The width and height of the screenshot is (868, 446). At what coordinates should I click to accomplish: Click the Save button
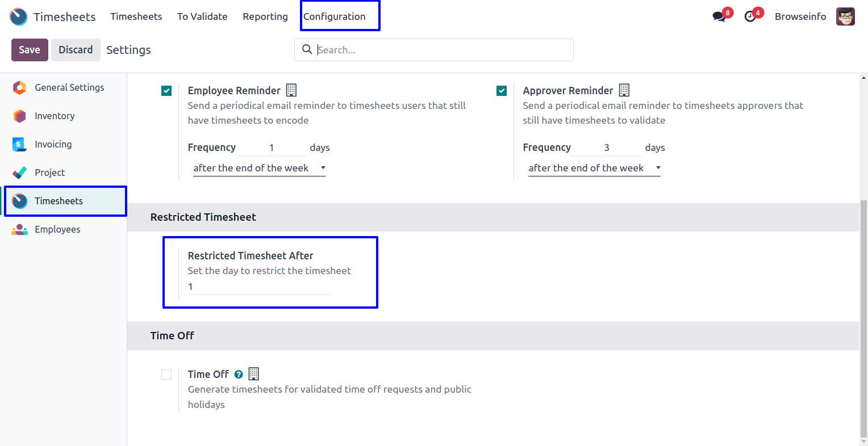coord(30,50)
